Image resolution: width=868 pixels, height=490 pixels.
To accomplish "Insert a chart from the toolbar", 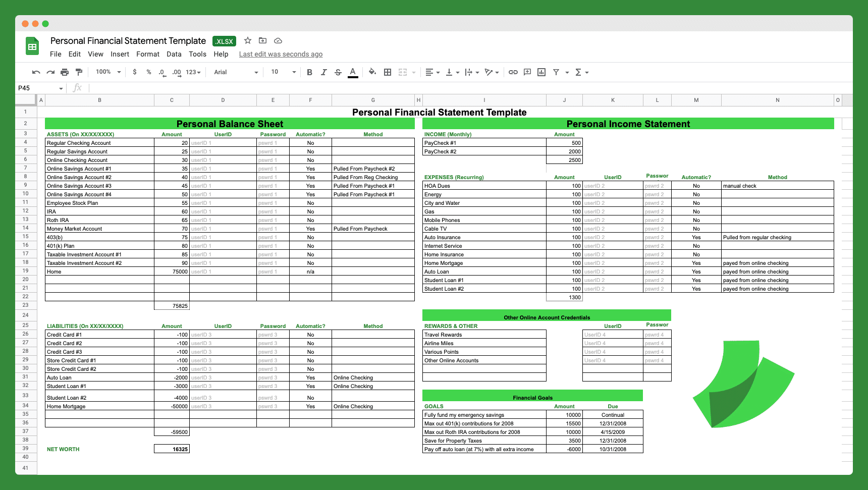I will (x=541, y=72).
